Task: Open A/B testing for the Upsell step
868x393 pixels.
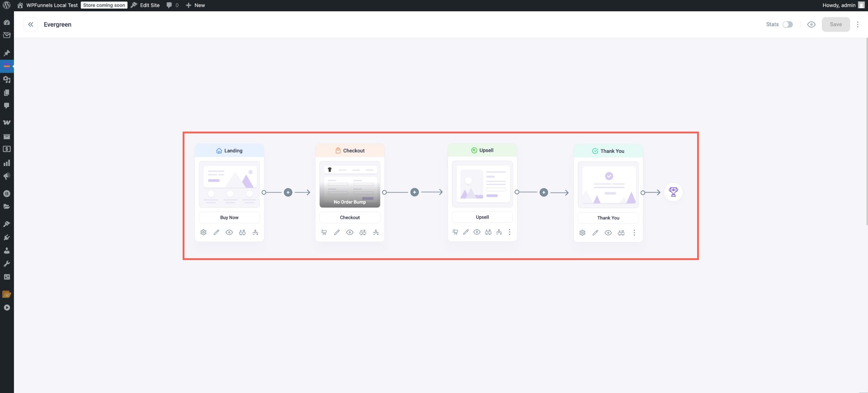Action: pos(488,232)
